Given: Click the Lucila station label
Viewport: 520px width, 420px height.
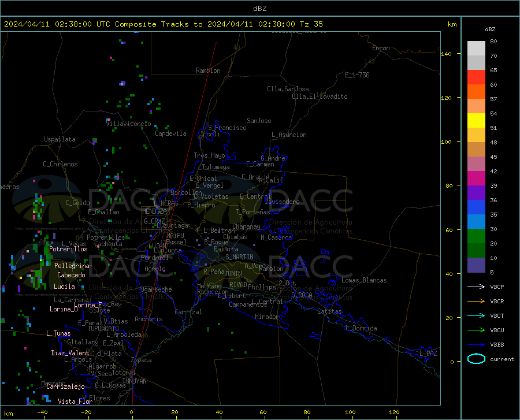Looking at the screenshot, I should tap(64, 287).
